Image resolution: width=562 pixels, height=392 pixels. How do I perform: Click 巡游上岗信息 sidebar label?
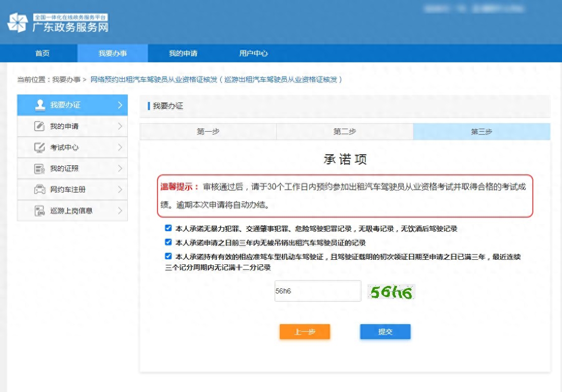pyautogui.click(x=71, y=211)
